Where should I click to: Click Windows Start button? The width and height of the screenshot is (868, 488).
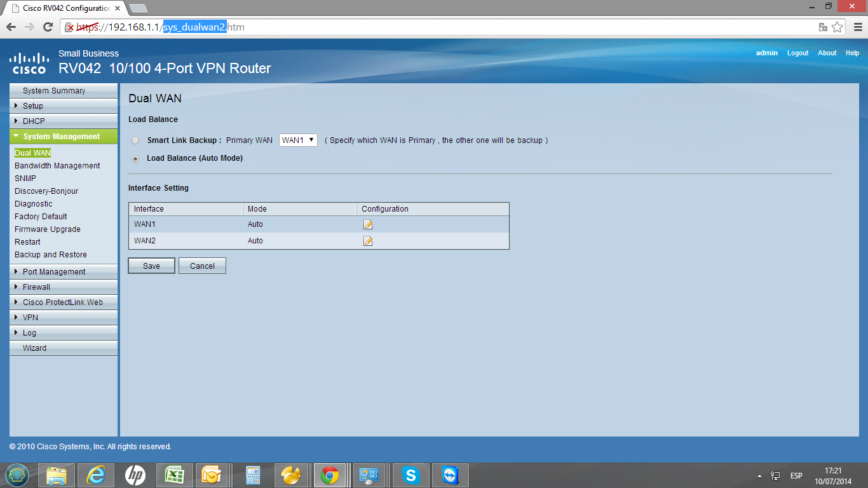[17, 475]
